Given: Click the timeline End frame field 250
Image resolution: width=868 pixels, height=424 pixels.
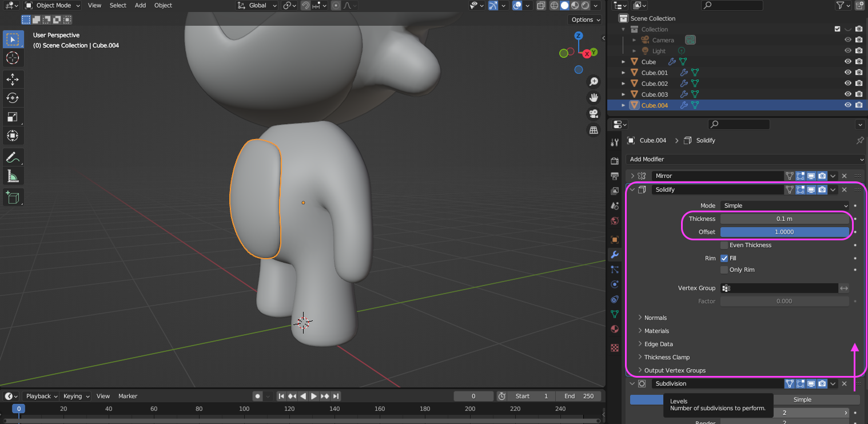Looking at the screenshot, I should click(579, 396).
